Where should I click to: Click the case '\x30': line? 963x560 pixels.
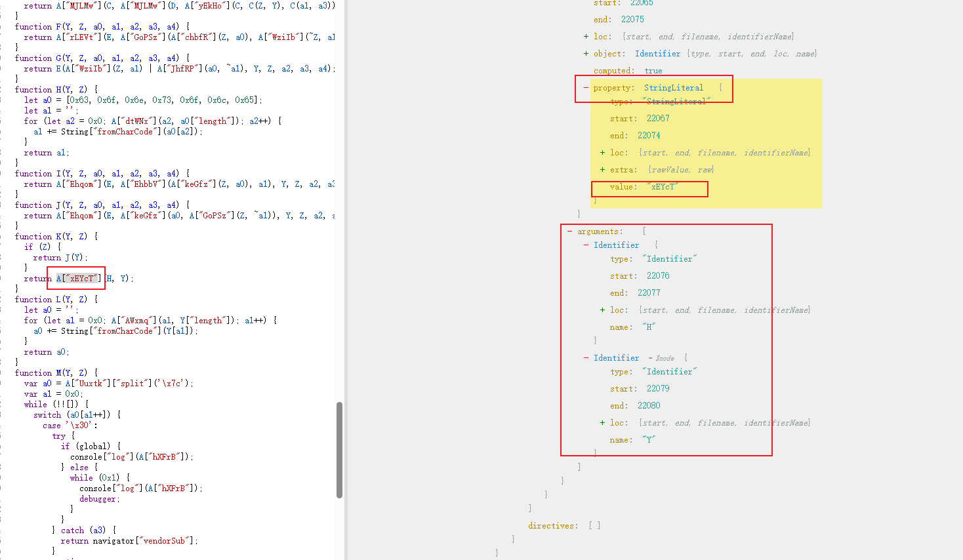[x=70, y=426]
